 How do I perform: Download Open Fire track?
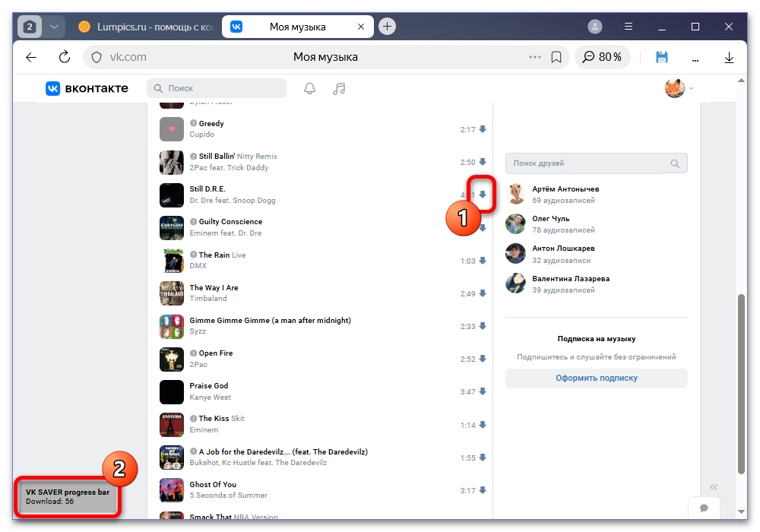tap(483, 359)
